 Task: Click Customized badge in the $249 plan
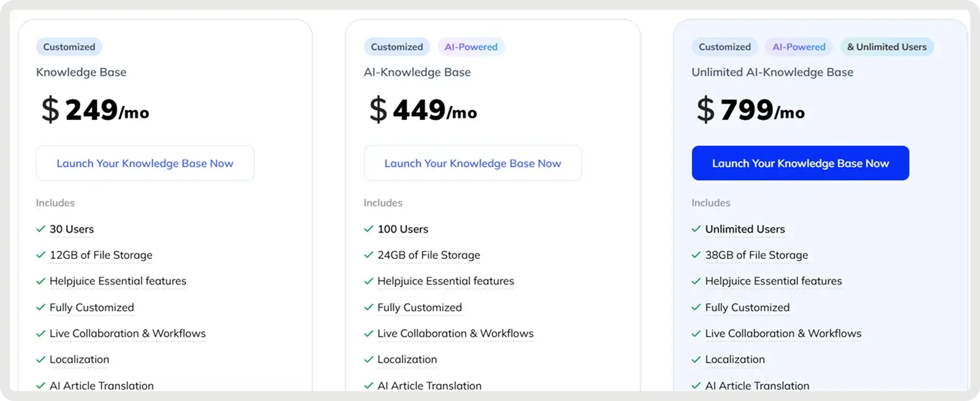point(69,47)
